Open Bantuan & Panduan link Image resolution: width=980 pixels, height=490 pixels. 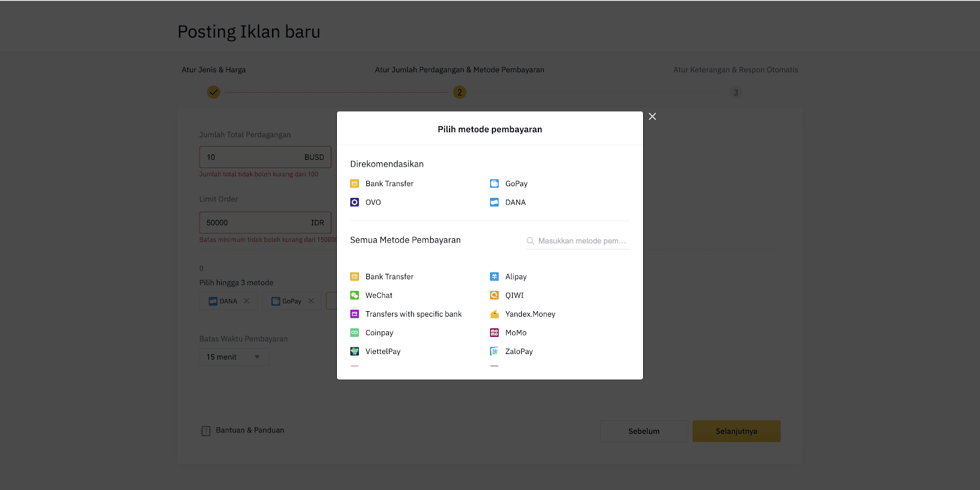point(250,431)
